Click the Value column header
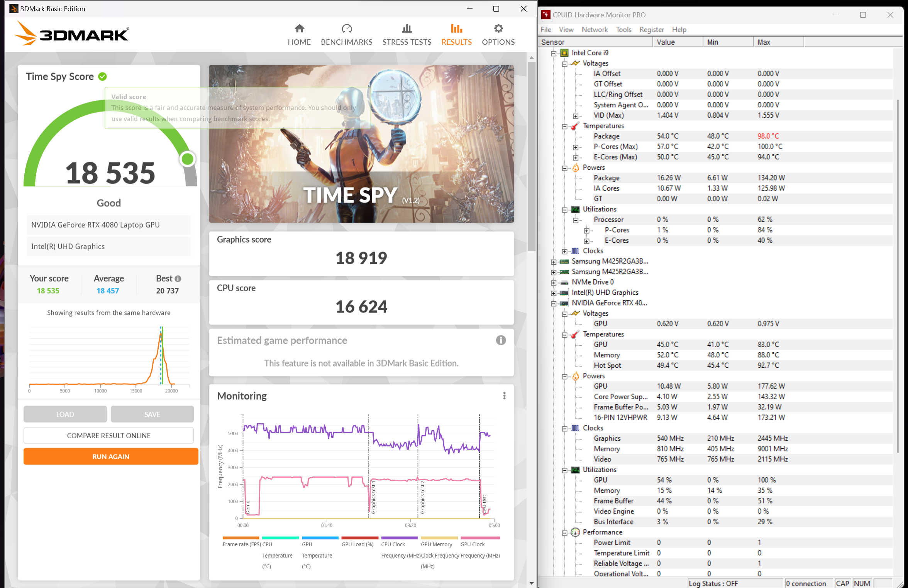Image resolution: width=908 pixels, height=588 pixels. coord(678,42)
